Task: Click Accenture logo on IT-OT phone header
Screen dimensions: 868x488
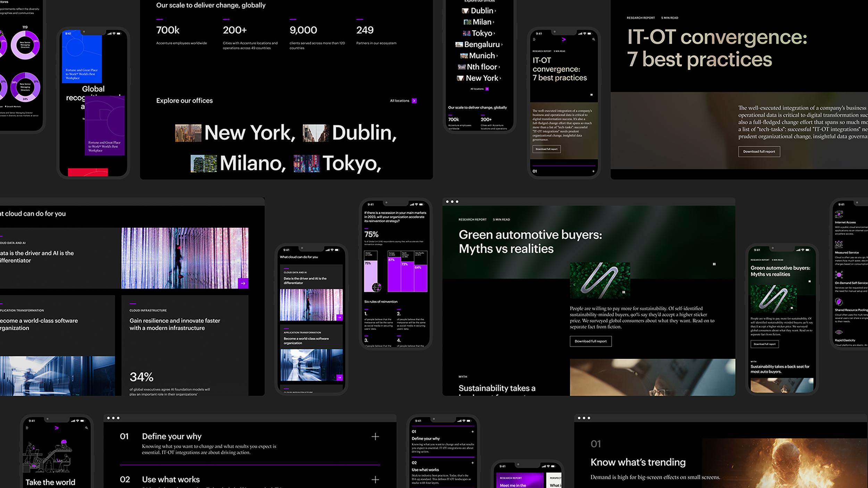Action: [x=564, y=40]
